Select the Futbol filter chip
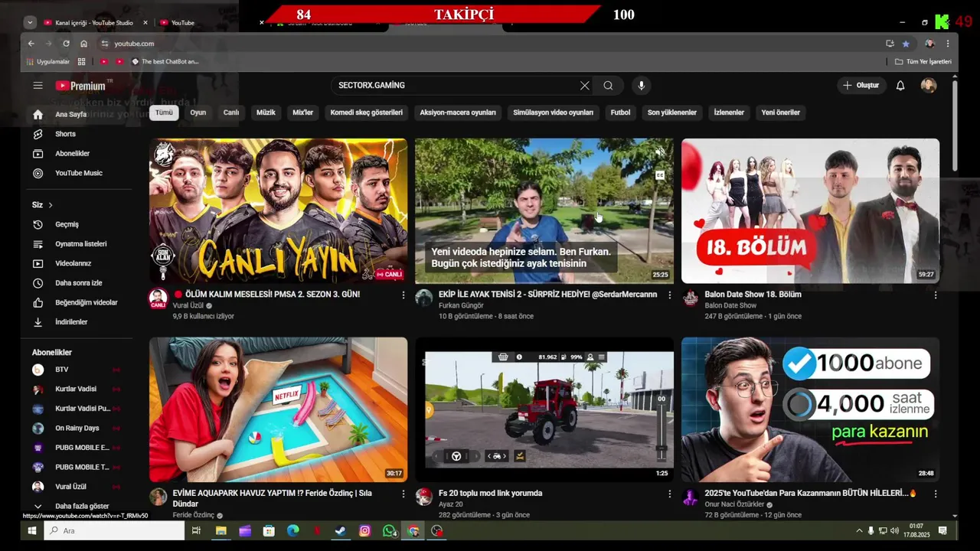 coord(621,112)
